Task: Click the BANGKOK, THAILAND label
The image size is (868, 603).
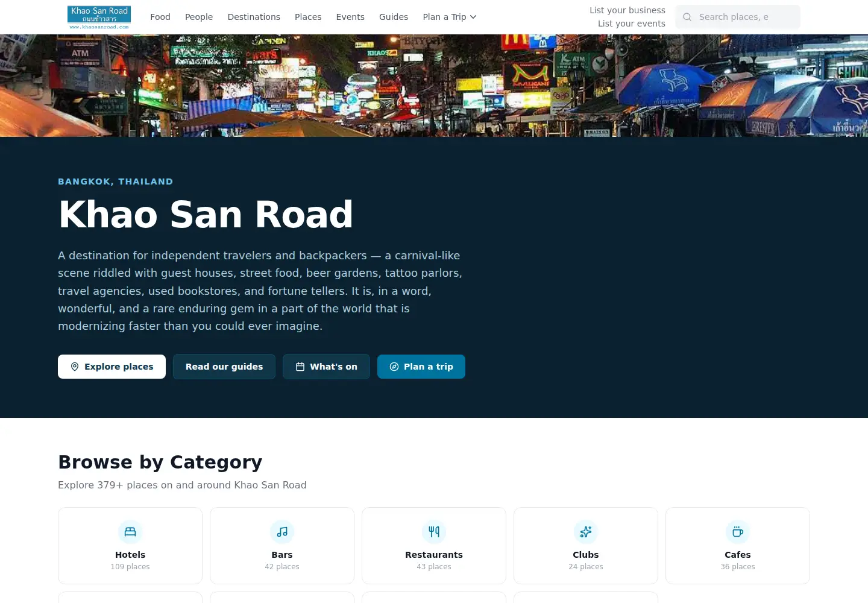Action: pos(116,182)
